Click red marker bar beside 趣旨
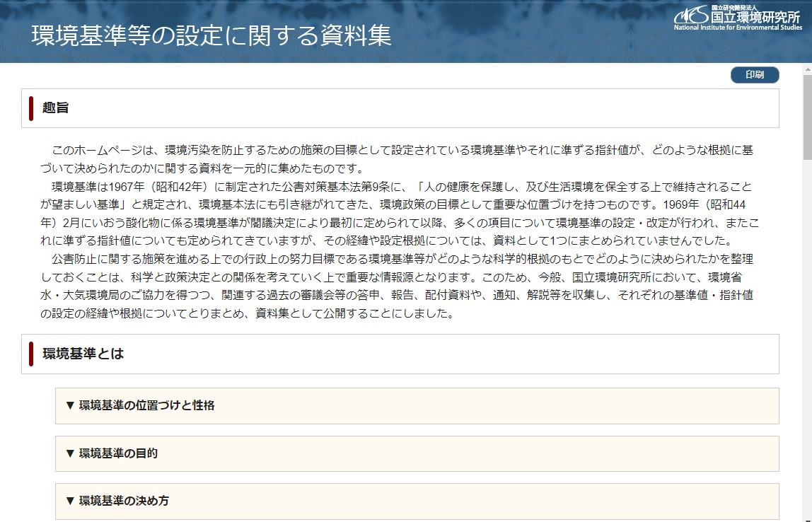This screenshot has width=812, height=522. pyautogui.click(x=31, y=108)
